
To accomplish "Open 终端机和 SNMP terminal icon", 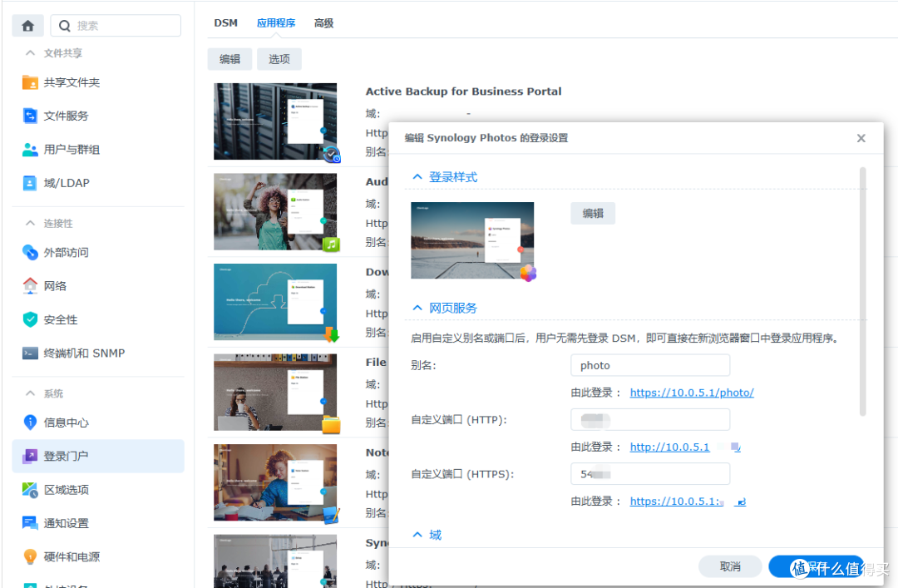I will click(30, 353).
